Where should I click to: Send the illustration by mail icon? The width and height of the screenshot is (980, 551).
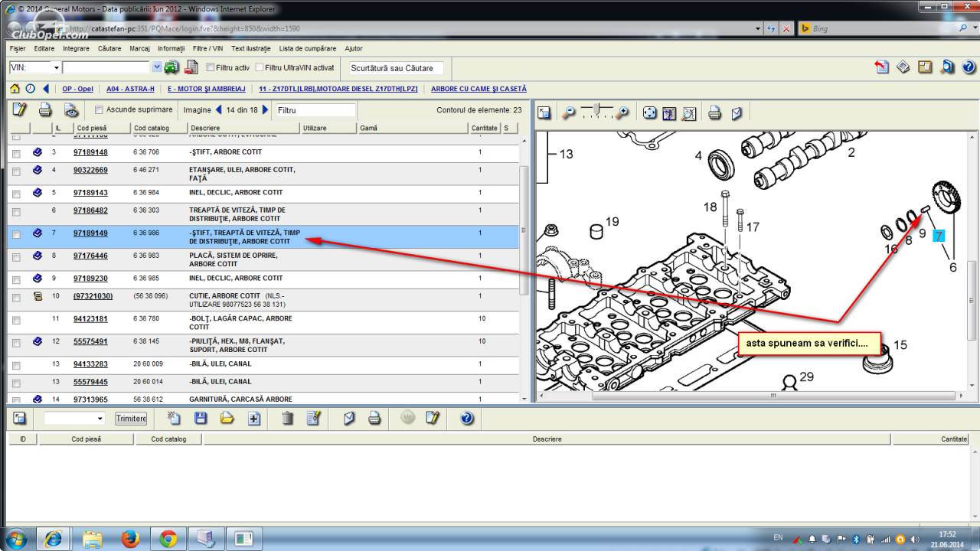point(736,113)
